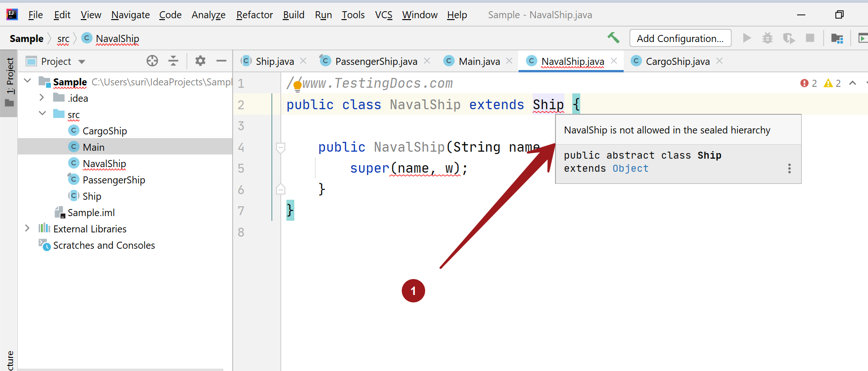Switch to the PassengerShip.java tab
The width and height of the screenshot is (868, 371).
376,61
